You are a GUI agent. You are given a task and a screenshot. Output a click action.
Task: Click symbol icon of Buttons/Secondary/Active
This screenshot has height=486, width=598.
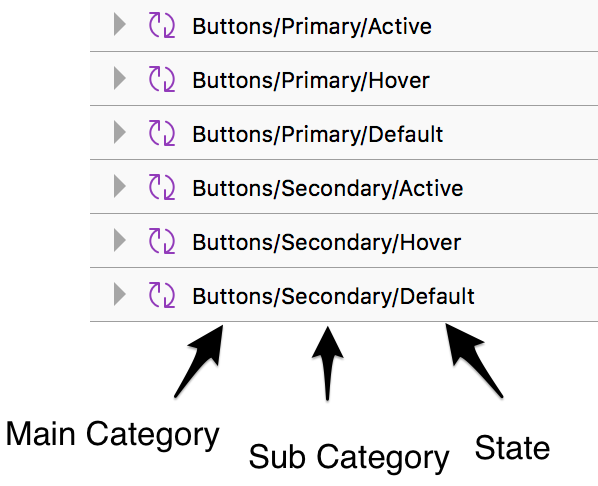tap(162, 187)
